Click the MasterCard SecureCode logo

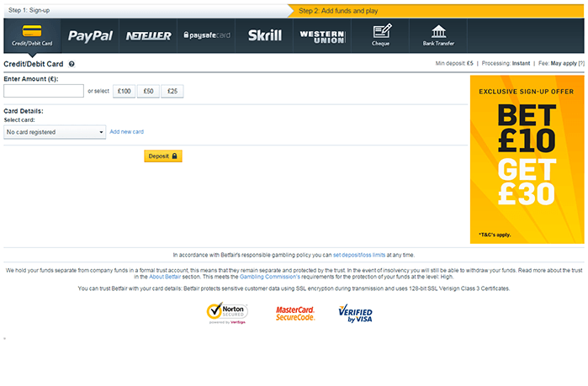[295, 314]
